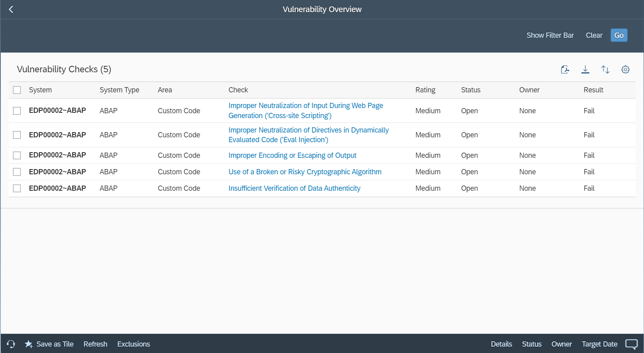This screenshot has height=353, width=644.
Task: Click the Save as Tile star icon
Action: click(29, 344)
